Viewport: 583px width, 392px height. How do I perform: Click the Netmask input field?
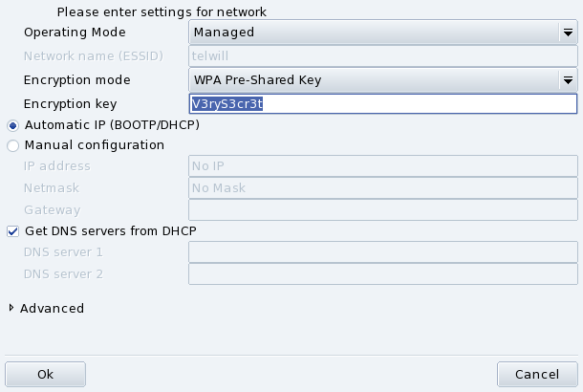(x=383, y=188)
